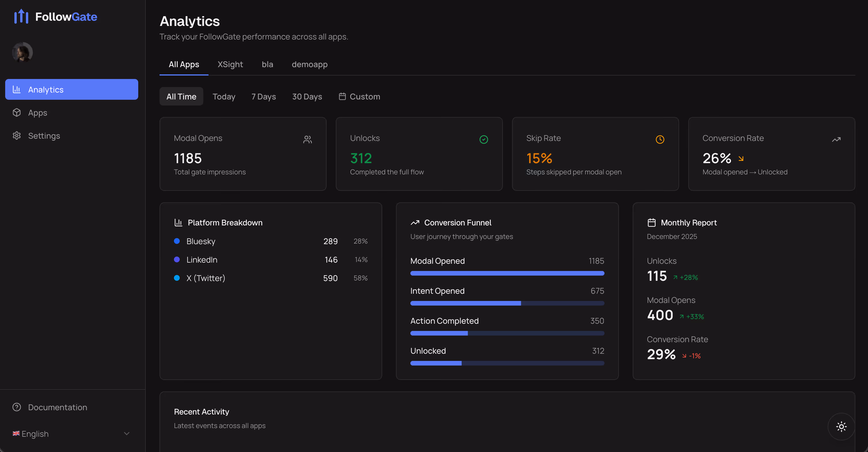The width and height of the screenshot is (868, 452).
Task: Open Analytics in the sidebar
Action: (71, 89)
